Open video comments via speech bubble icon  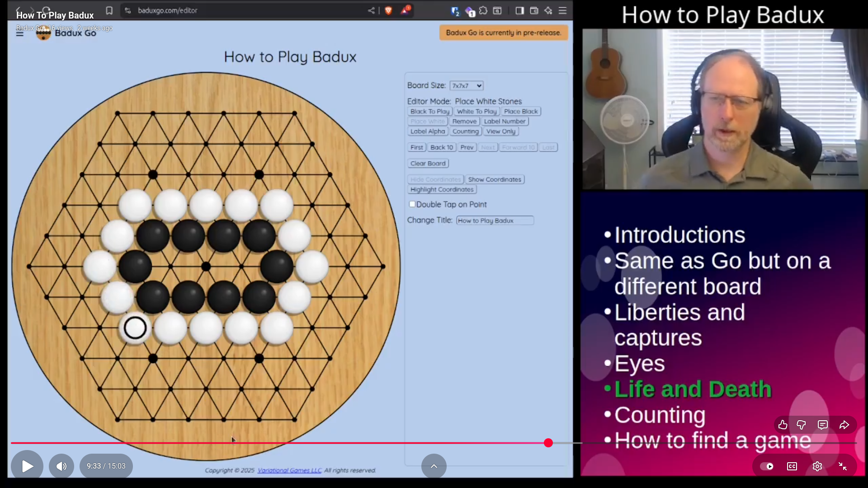[822, 425]
